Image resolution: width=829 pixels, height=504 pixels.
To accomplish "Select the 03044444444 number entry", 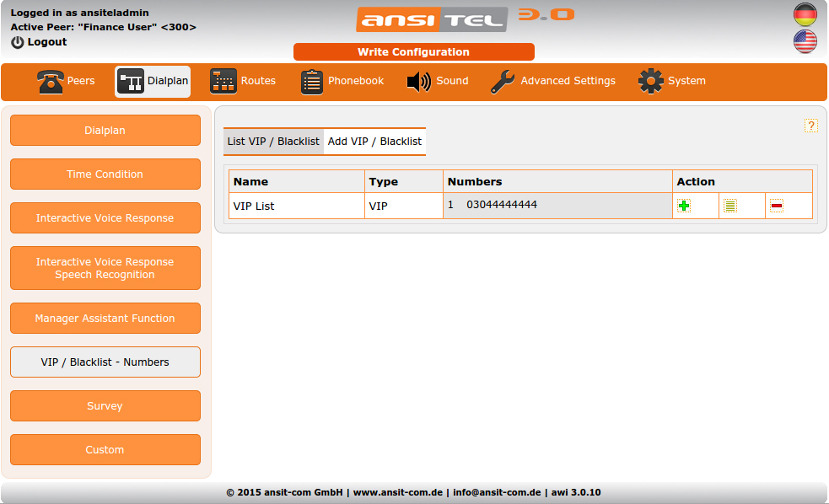I will pos(502,205).
